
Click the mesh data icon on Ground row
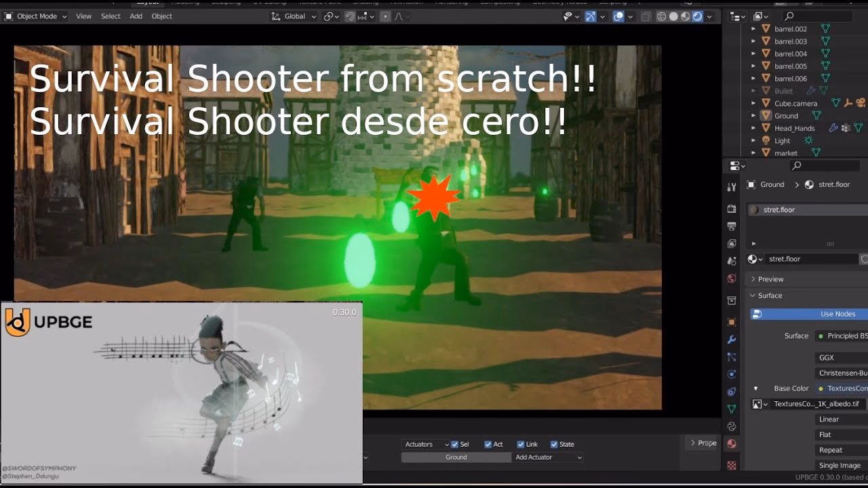pos(816,116)
